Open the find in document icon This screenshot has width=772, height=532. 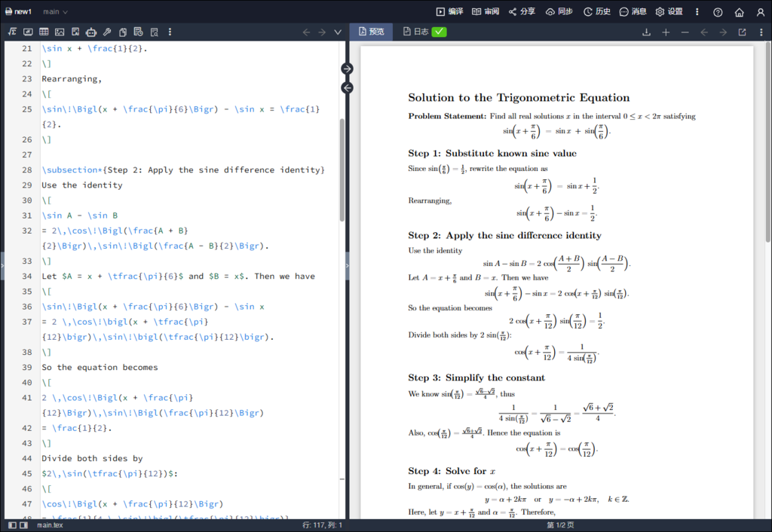click(154, 32)
